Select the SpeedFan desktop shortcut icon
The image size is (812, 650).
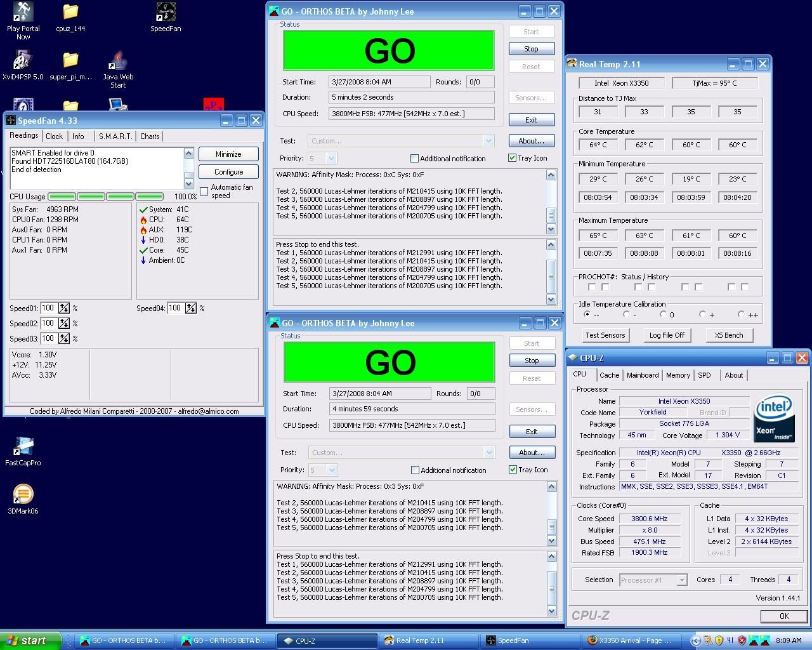(x=166, y=18)
